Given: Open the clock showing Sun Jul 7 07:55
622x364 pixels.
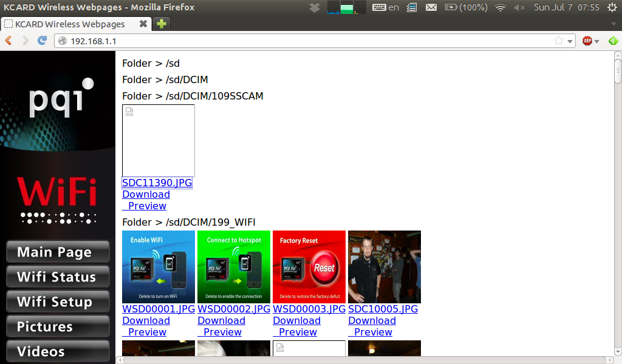Looking at the screenshot, I should (x=567, y=7).
